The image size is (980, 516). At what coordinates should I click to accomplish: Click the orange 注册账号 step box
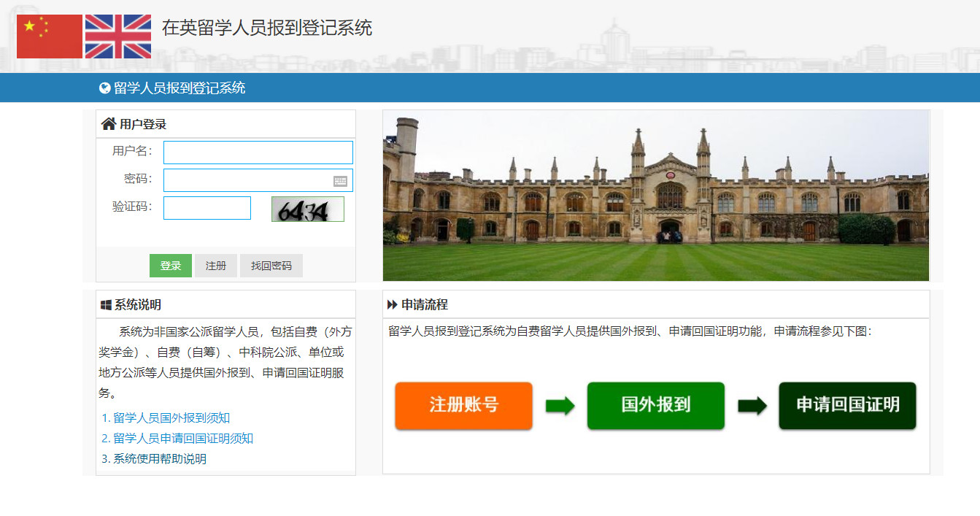point(464,405)
